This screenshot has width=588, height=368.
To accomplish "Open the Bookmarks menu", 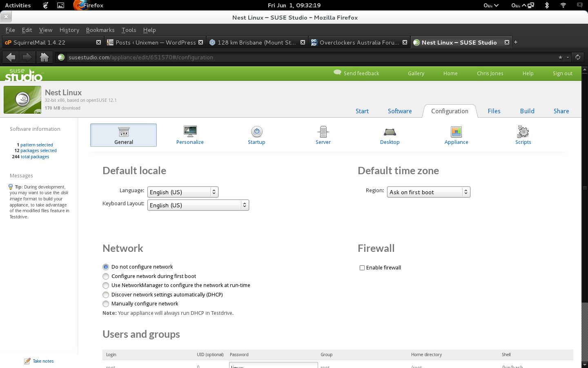I will click(100, 30).
